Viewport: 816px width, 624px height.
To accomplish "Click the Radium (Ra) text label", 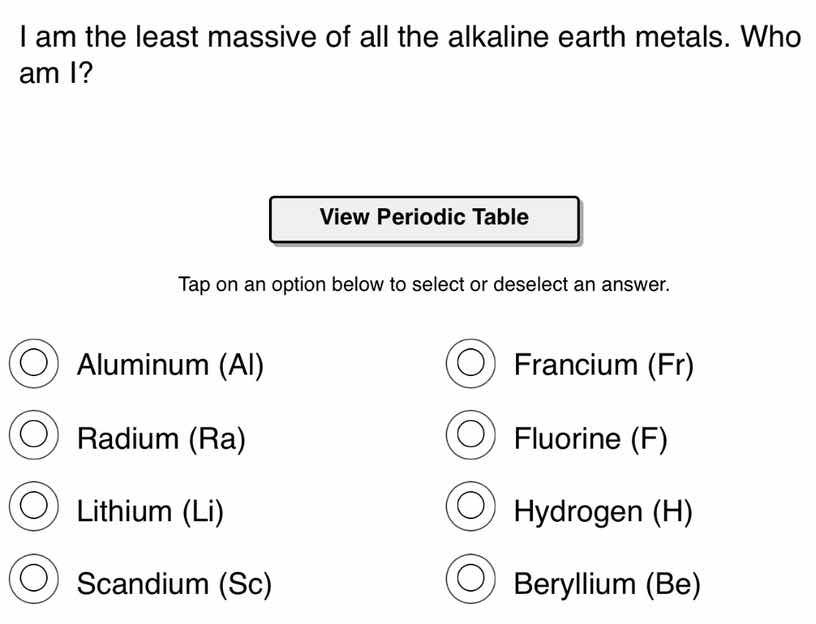I will [x=162, y=437].
